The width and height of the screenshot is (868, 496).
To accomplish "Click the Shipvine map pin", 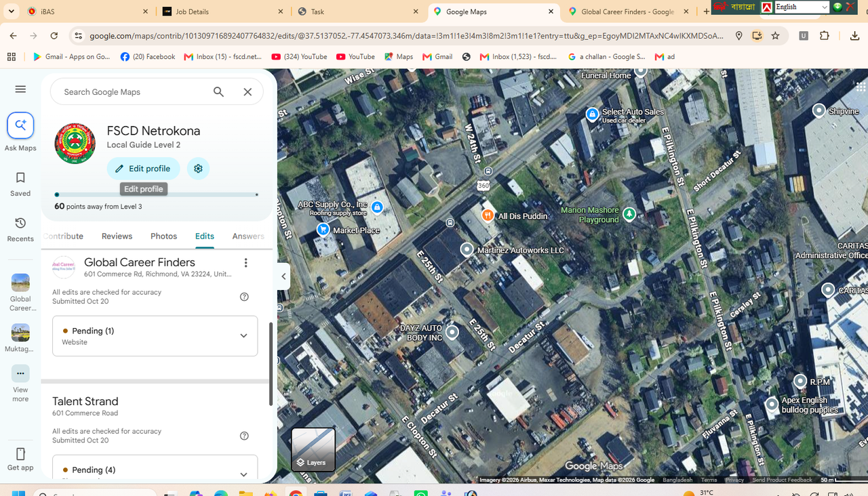I will 818,110.
